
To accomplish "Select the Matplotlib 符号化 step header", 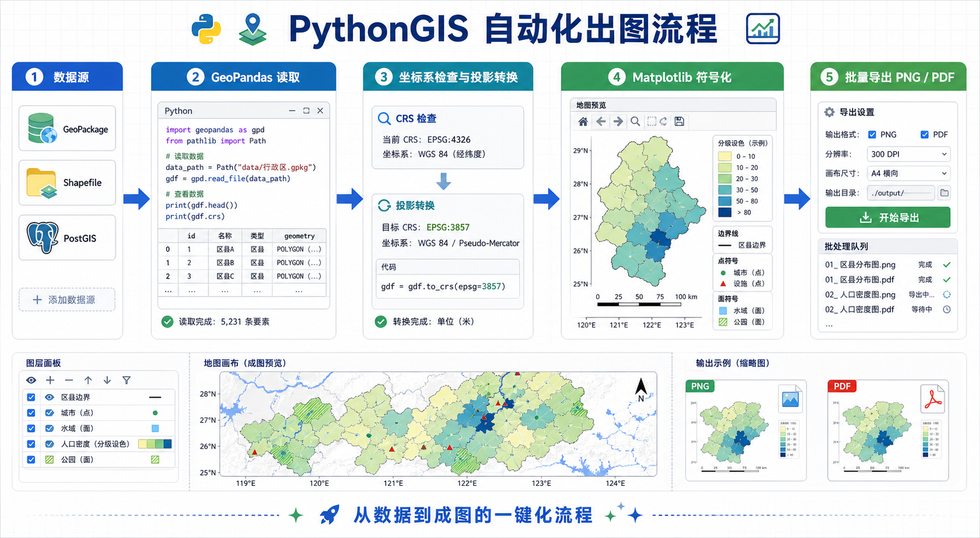I will (x=672, y=76).
